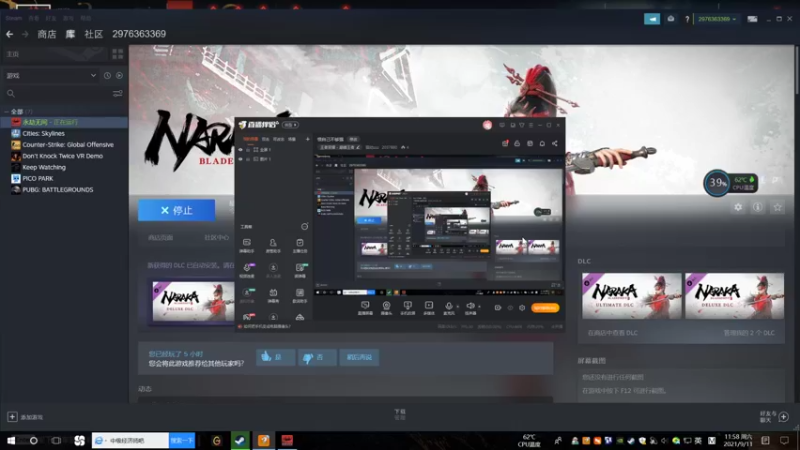The image size is (800, 450).
Task: Expand the 游戏 library filter dropdown
Action: tap(51, 76)
